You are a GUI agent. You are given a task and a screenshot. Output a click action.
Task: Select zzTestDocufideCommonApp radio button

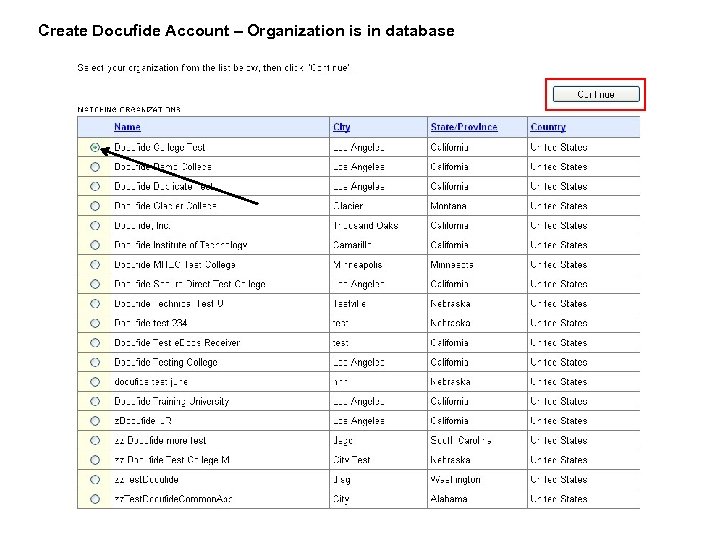click(95, 499)
